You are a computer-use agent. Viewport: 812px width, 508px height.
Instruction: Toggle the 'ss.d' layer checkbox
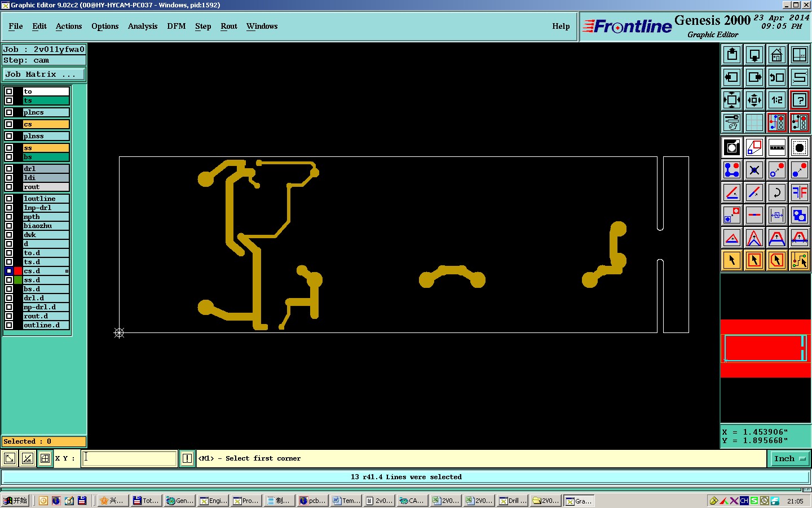coord(9,280)
